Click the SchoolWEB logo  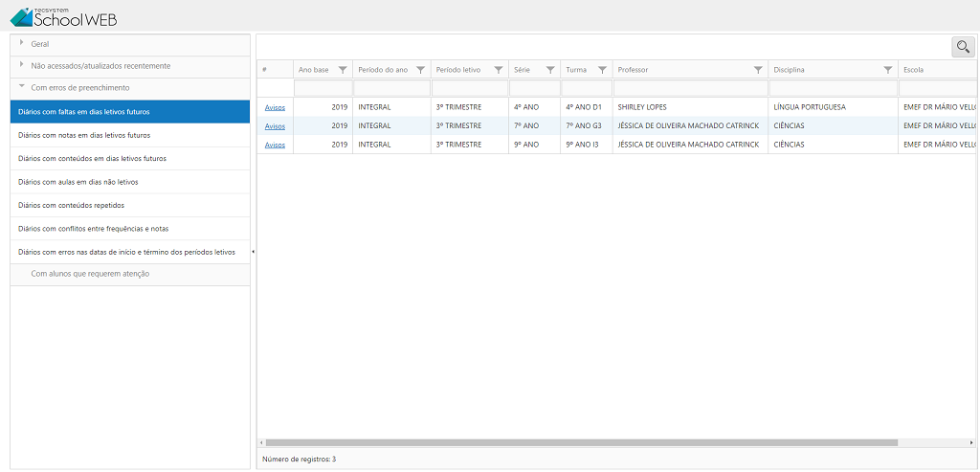[x=63, y=15]
